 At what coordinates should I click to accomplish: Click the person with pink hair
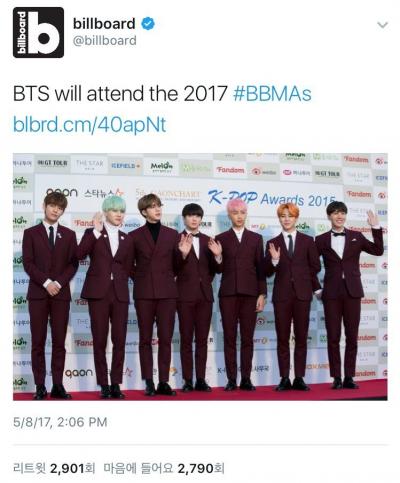(x=239, y=295)
